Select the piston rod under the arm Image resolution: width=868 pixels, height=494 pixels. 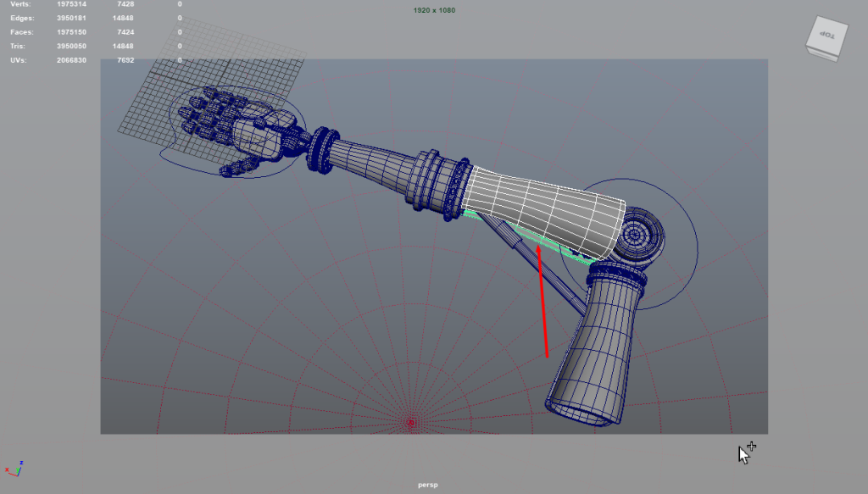click(x=536, y=264)
